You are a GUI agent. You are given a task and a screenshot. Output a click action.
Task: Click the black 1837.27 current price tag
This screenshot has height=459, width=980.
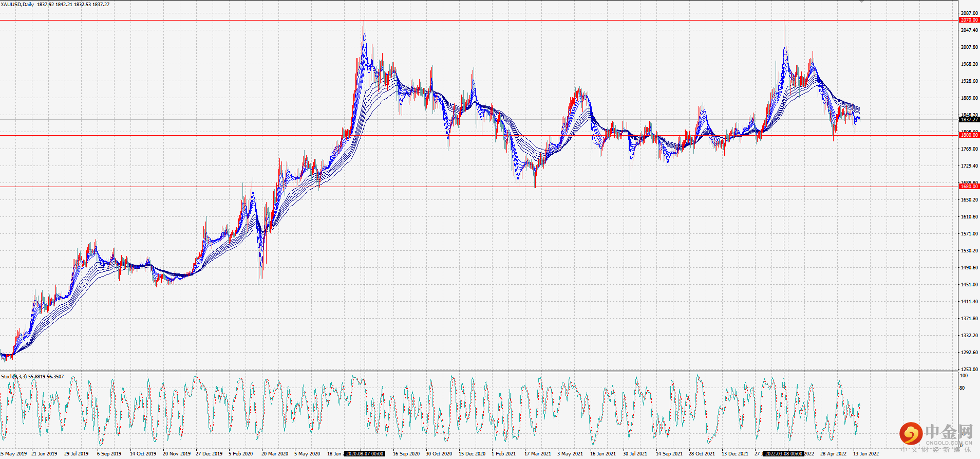[x=969, y=120]
